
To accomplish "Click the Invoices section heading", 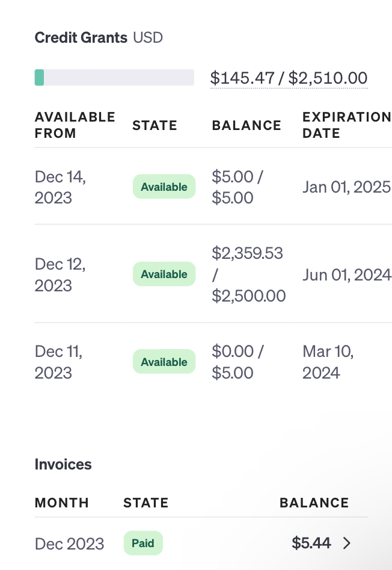I will click(63, 464).
